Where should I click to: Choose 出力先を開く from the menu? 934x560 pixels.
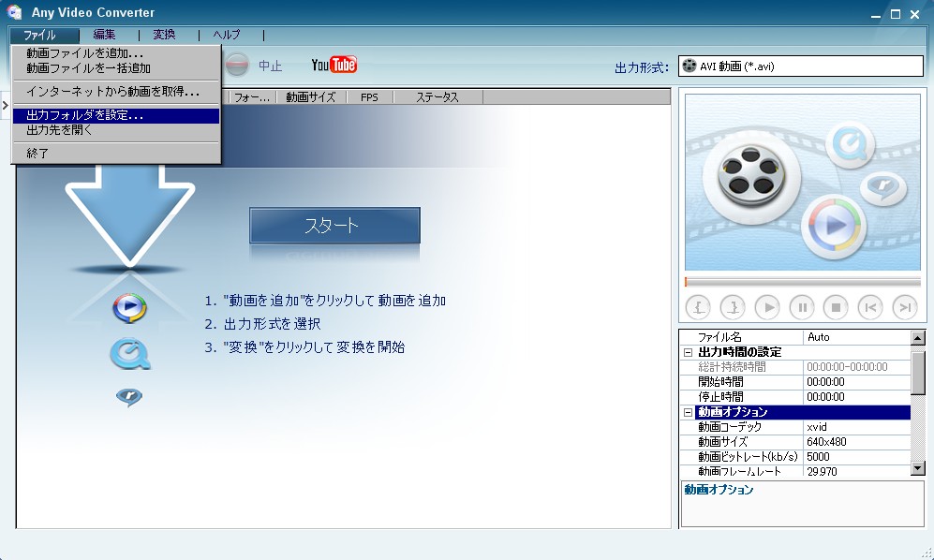[x=116, y=130]
